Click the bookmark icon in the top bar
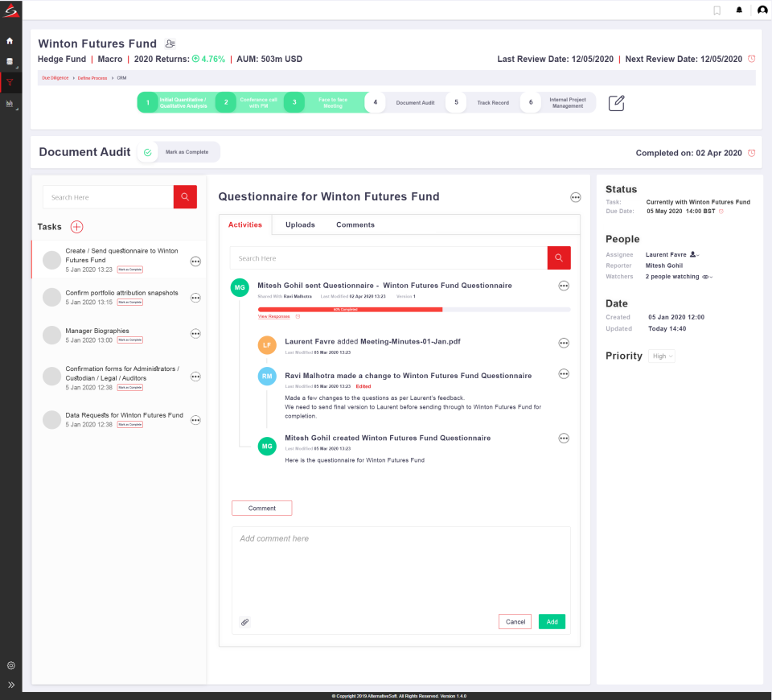The width and height of the screenshot is (772, 700). tap(717, 10)
